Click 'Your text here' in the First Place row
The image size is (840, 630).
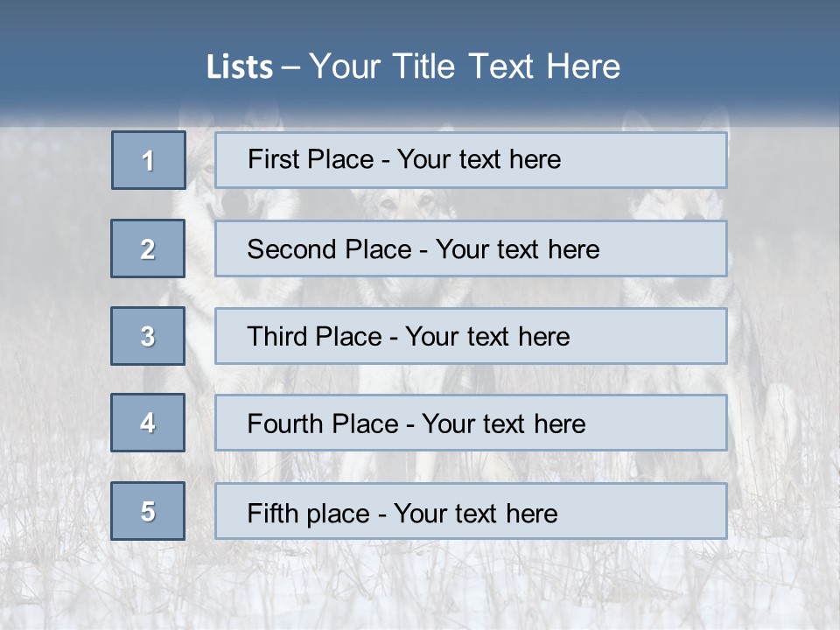tap(479, 159)
